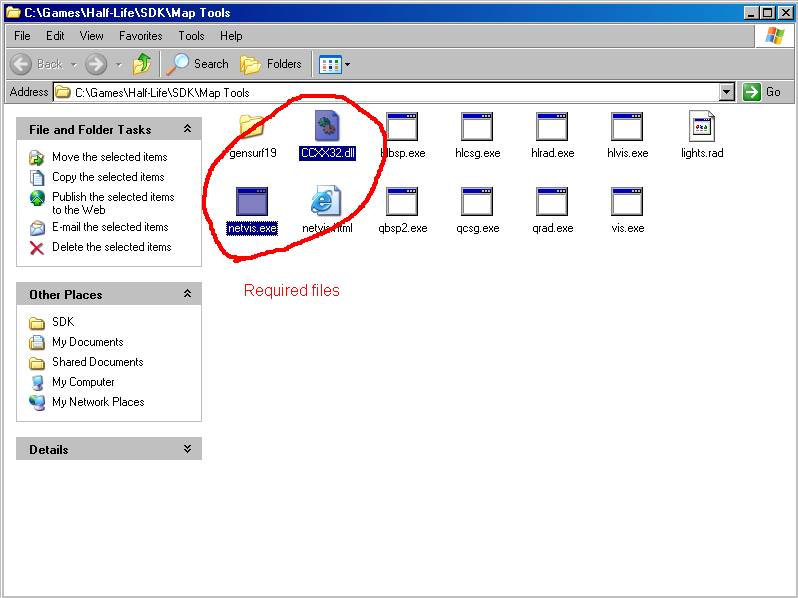Collapse the File and Folder Tasks panel
The height and width of the screenshot is (598, 798).
coord(187,129)
